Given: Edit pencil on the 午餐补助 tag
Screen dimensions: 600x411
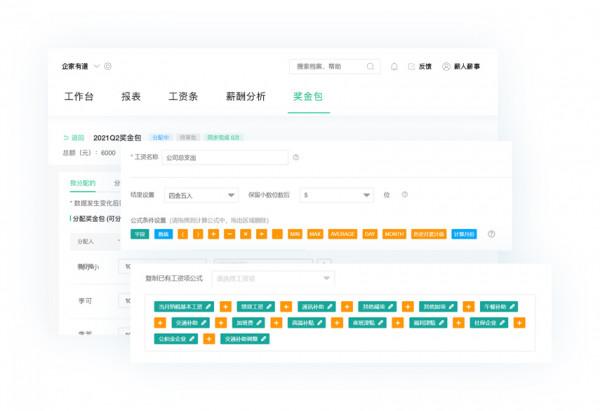Looking at the screenshot, I should click(512, 307).
